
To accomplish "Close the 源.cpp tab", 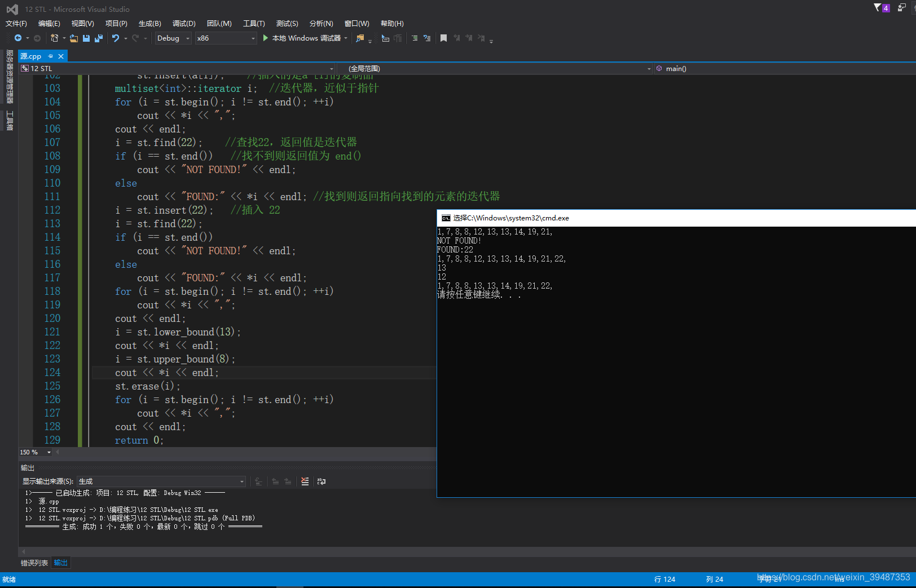I will point(61,56).
